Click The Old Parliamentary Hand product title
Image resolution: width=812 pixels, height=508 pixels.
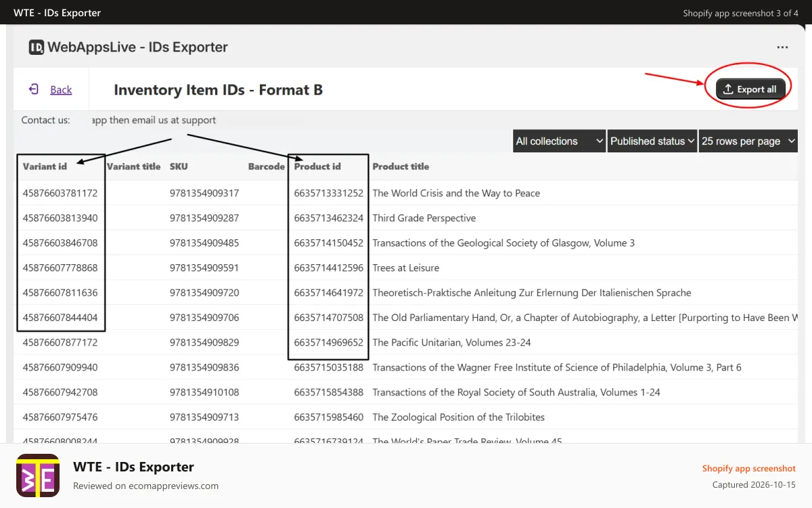[x=585, y=317]
